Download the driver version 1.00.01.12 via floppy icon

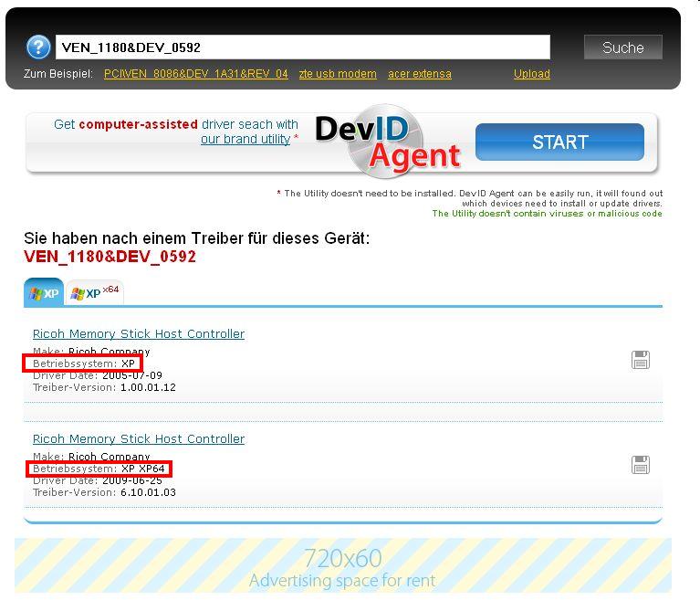[640, 360]
